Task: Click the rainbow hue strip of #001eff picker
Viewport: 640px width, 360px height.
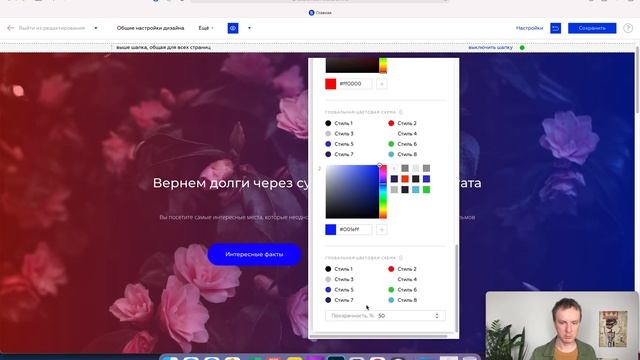Action: 383,192
